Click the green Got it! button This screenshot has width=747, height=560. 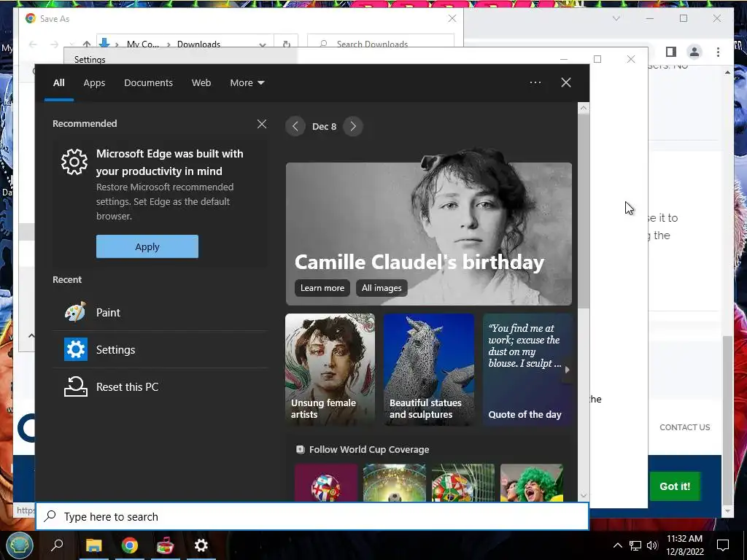[675, 486]
